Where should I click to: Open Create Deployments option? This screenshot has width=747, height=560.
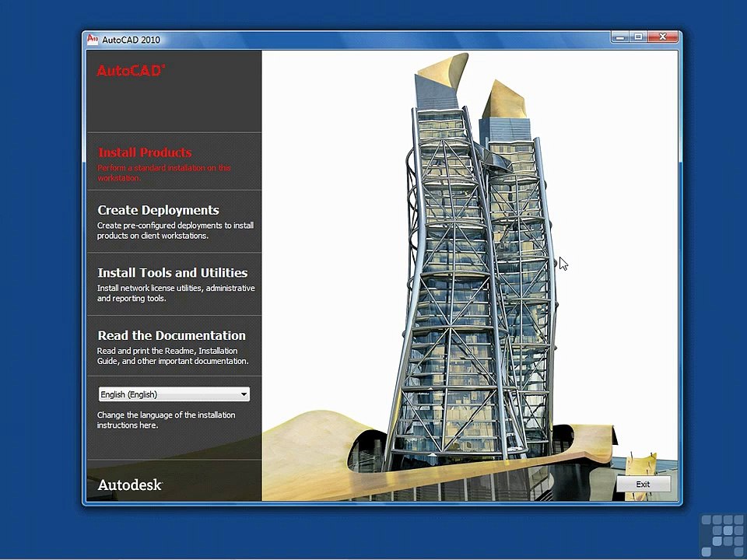pos(158,210)
